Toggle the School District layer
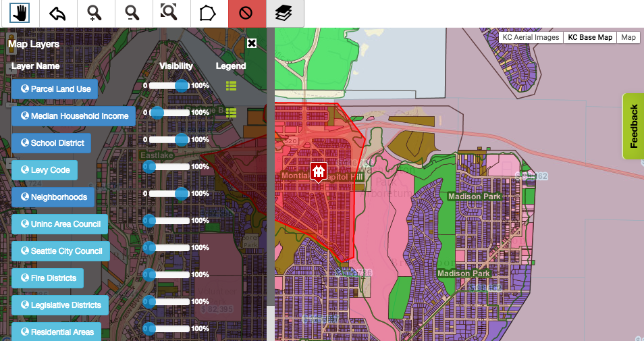 (52, 143)
